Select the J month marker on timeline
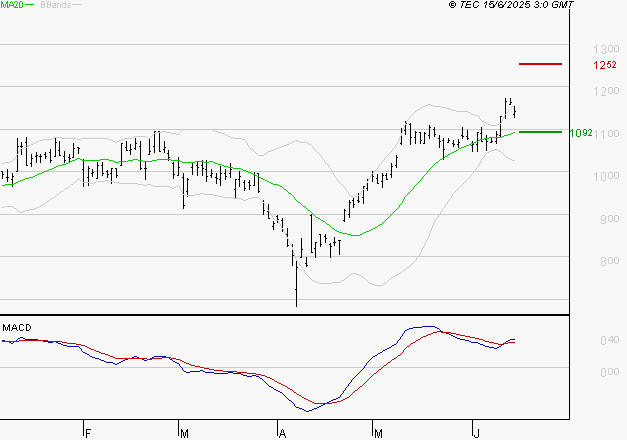 (474, 433)
